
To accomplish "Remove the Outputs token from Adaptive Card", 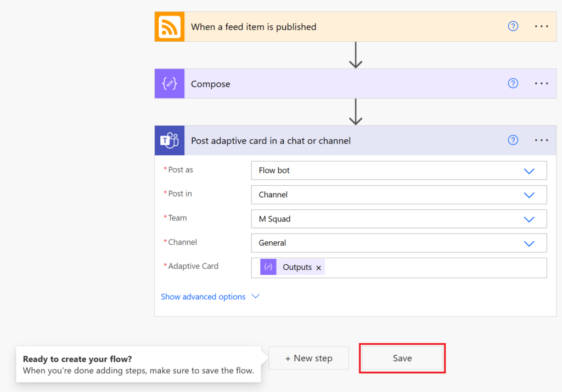I will pyautogui.click(x=318, y=268).
